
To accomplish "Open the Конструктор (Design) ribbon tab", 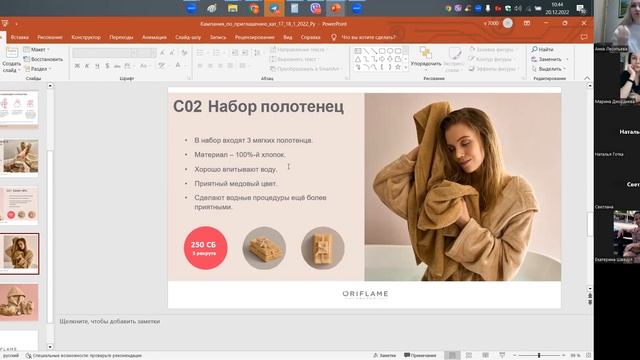I will pos(86,37).
